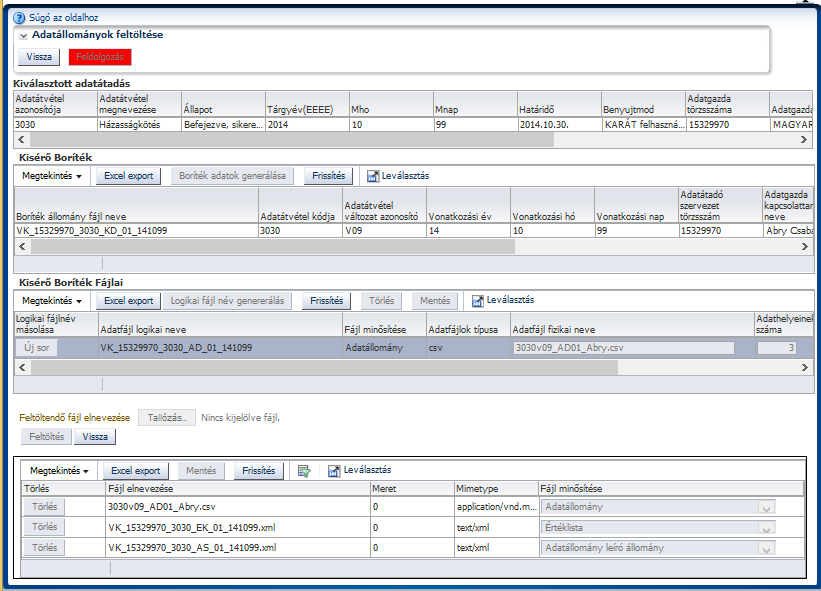Click the green filter table icon in bottom toolbar
The width and height of the screenshot is (821, 591).
[x=304, y=471]
